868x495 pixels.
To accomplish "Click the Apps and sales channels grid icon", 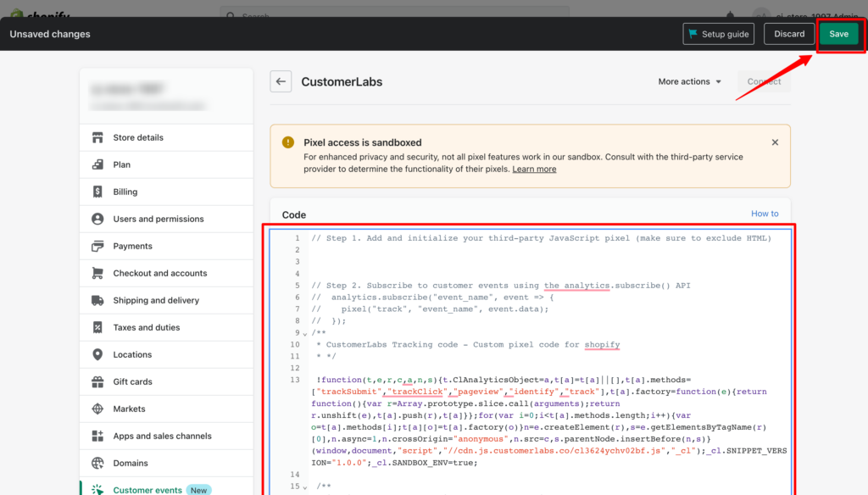I will tap(97, 436).
